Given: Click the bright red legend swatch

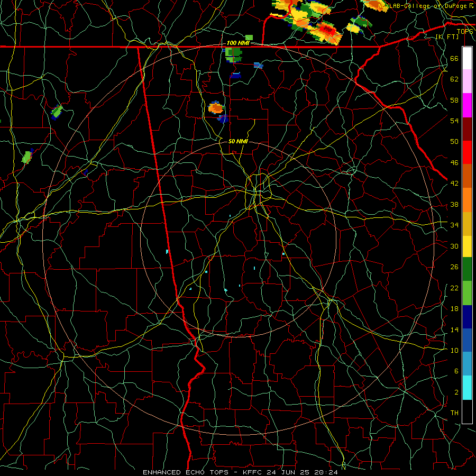Looking at the screenshot, I should [467, 152].
